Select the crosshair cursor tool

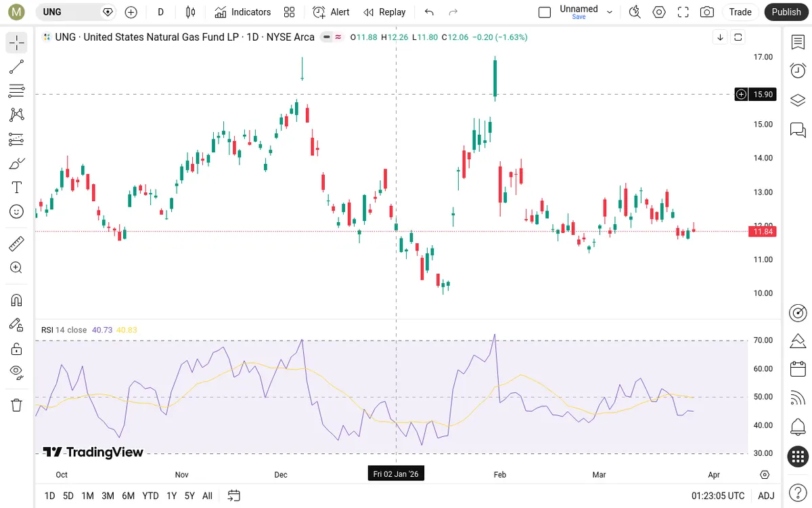[17, 43]
